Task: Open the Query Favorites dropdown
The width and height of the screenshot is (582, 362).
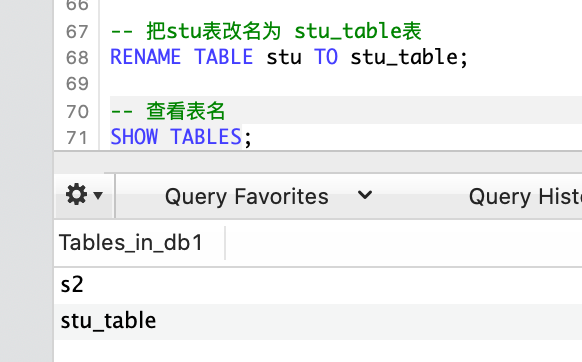Action: [268, 196]
